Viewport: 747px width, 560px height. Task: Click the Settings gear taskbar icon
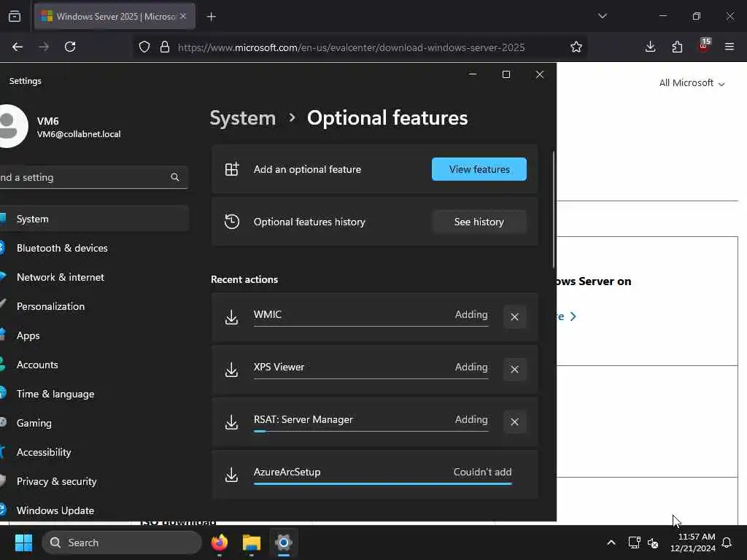[x=284, y=542]
